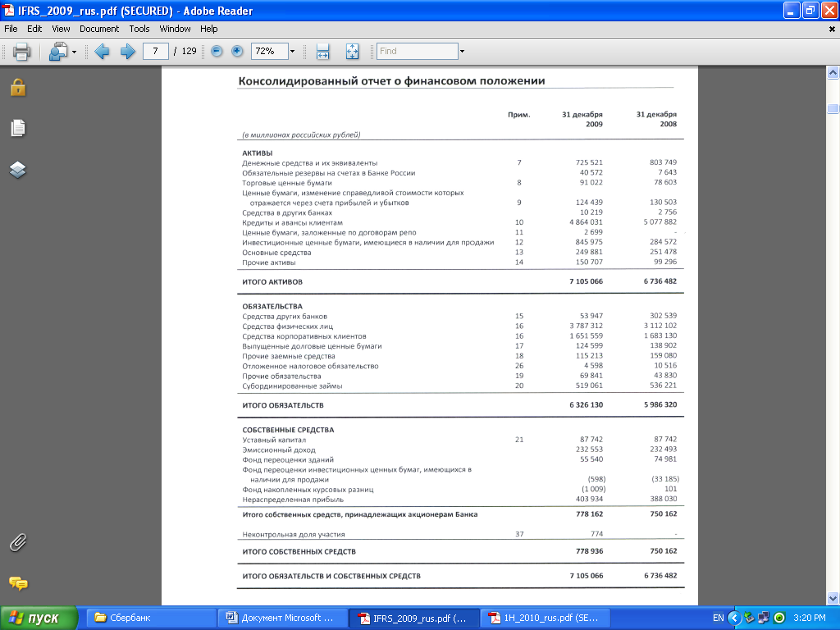
Task: Select the fit one full page icon
Action: point(352,52)
